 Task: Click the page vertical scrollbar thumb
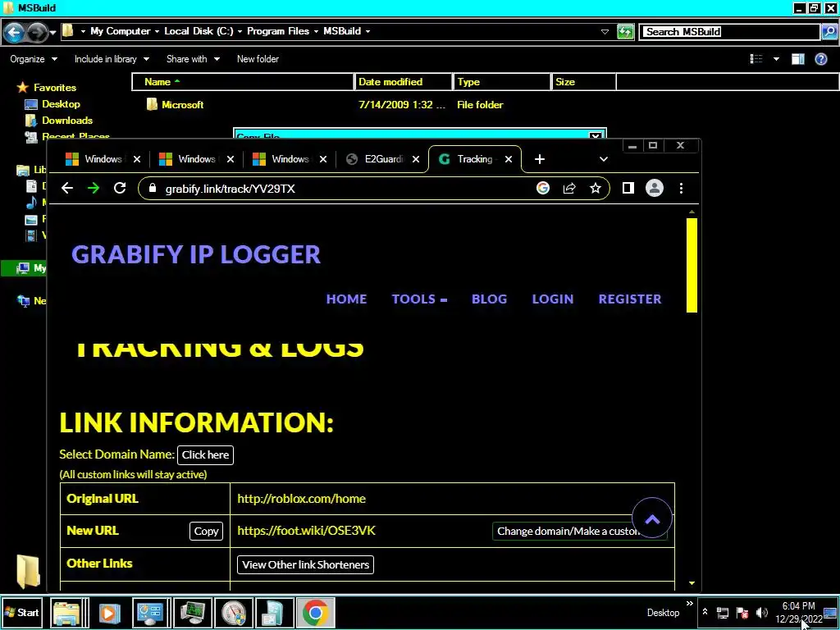(692, 265)
